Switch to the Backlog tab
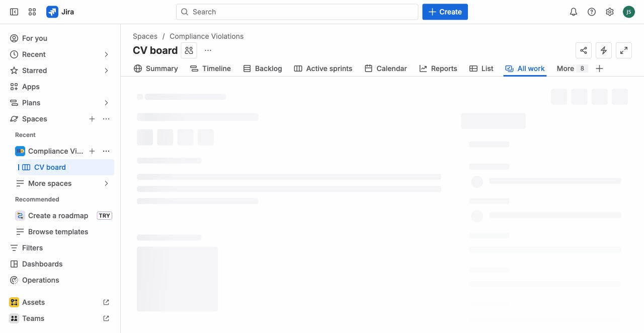Screen dimensions: 644x333 coord(263,69)
